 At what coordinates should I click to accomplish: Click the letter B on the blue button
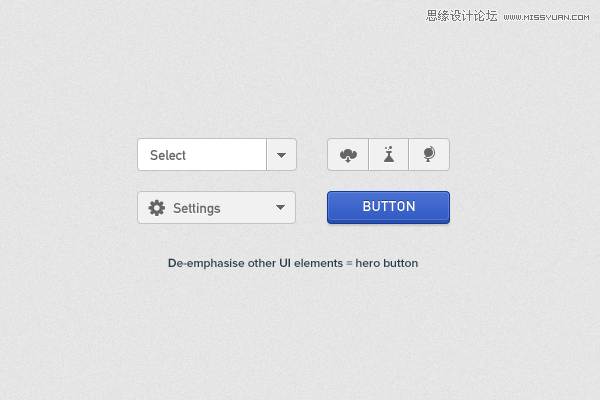coord(367,207)
